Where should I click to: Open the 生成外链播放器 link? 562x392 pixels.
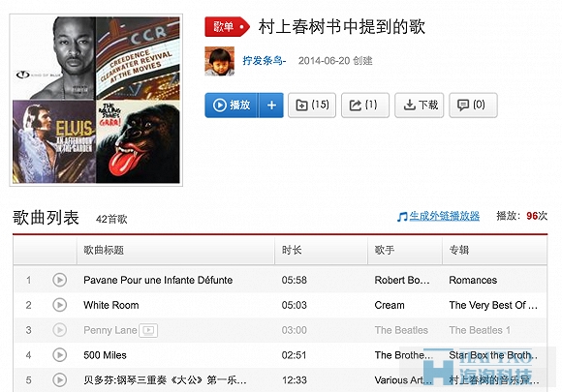click(444, 216)
